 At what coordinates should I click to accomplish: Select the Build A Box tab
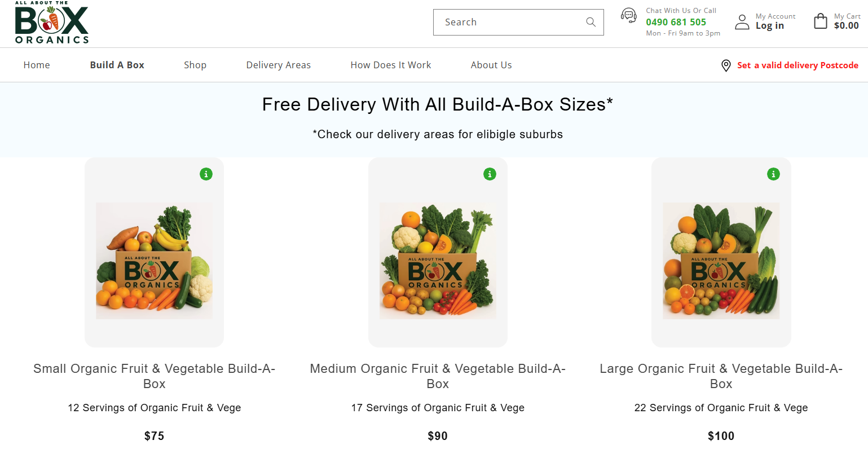click(117, 65)
